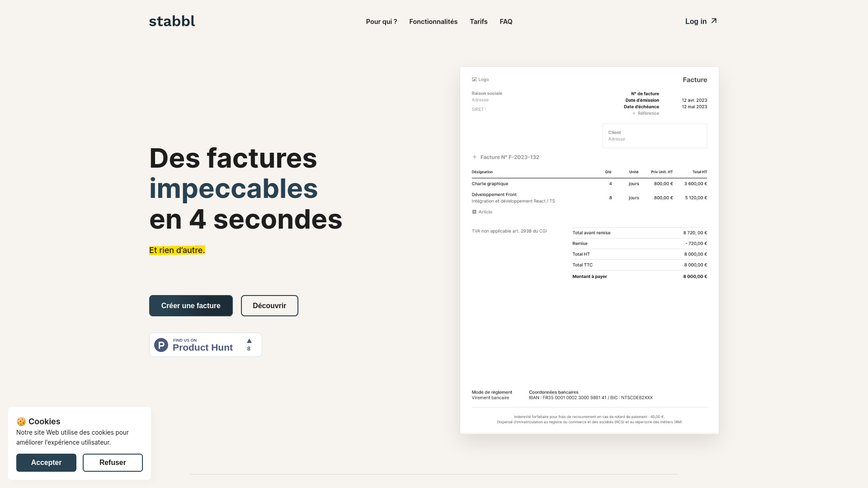The width and height of the screenshot is (868, 488).
Task: Navigate to the Tarifs menu item
Action: [479, 21]
